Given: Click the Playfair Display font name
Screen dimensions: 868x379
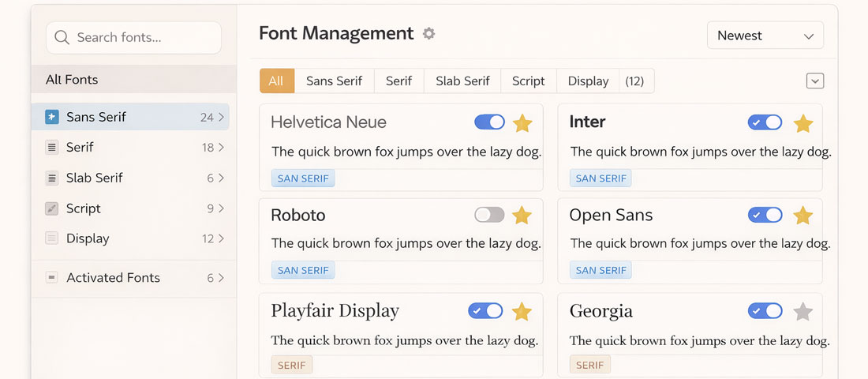Looking at the screenshot, I should pos(335,311).
